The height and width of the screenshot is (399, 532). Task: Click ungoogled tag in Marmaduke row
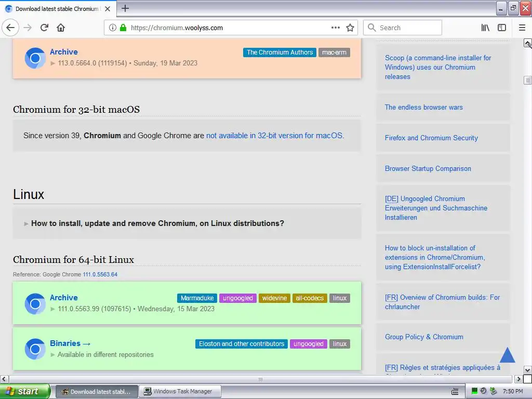click(238, 298)
